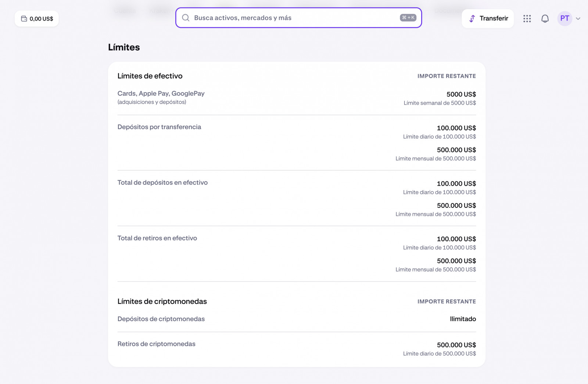This screenshot has width=588, height=384.
Task: Expand the account menu chevron next to PT
Action: click(578, 19)
